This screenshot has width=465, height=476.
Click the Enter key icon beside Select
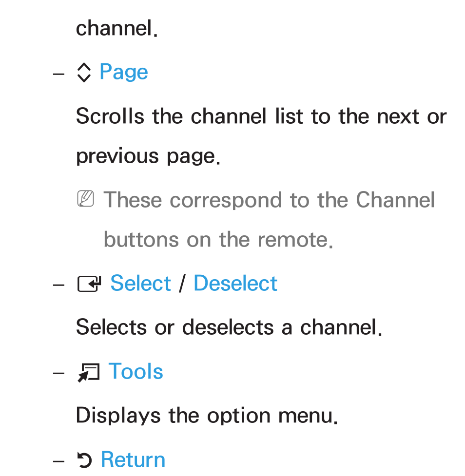point(89,284)
